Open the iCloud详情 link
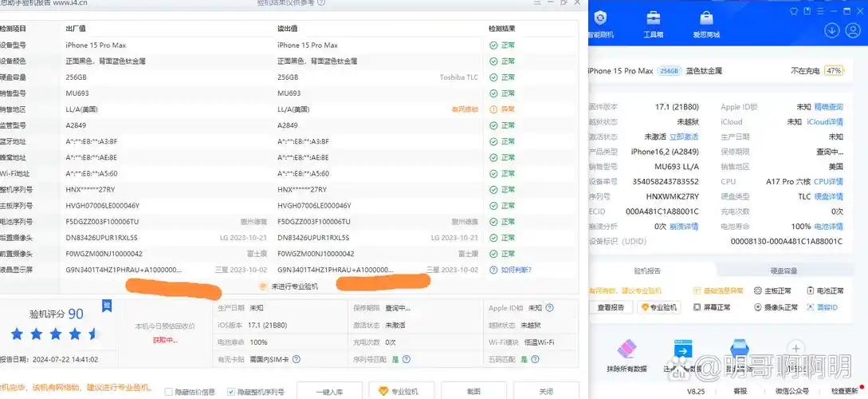The image size is (868, 399). [824, 122]
